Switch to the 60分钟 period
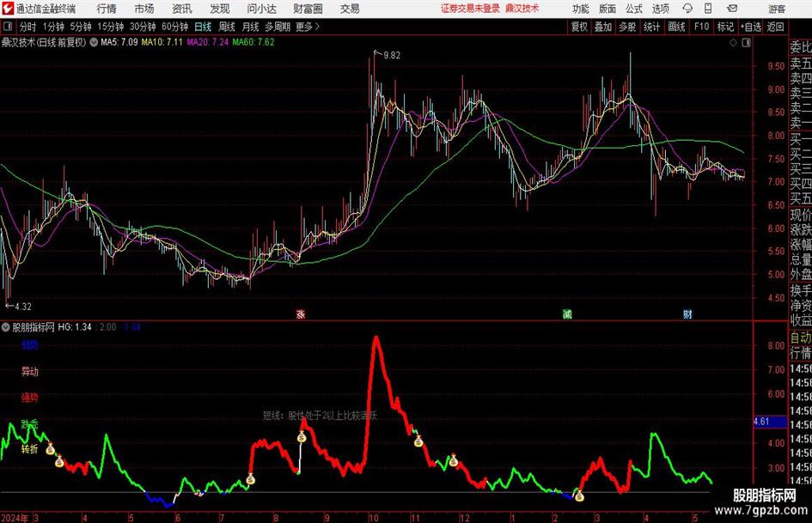This screenshot has height=523, width=812. click(x=175, y=27)
